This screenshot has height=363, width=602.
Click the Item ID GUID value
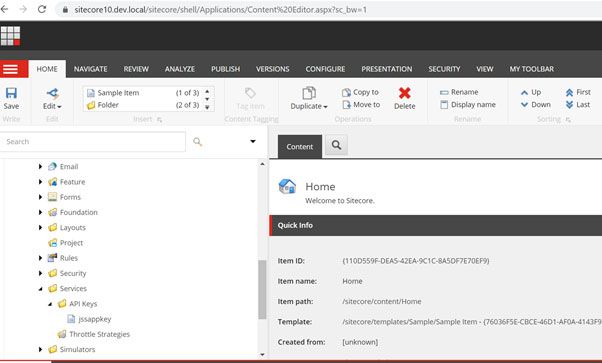[416, 261]
